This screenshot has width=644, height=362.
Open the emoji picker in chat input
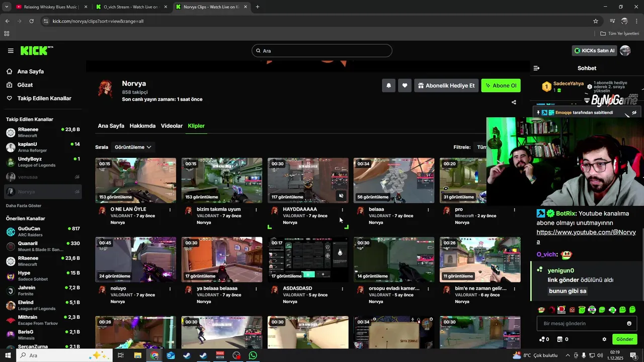629,323
